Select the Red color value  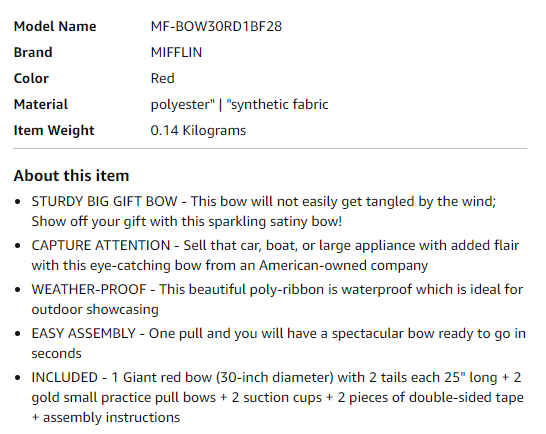pyautogui.click(x=163, y=78)
